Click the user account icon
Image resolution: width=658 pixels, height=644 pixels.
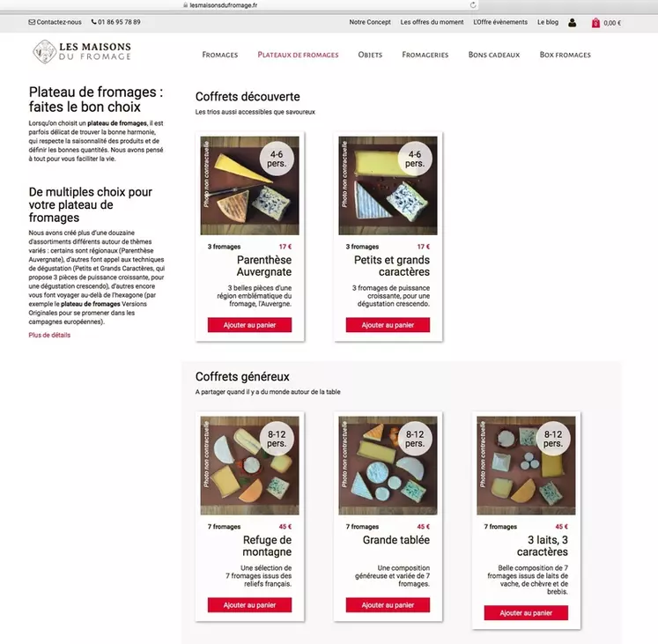pos(572,23)
